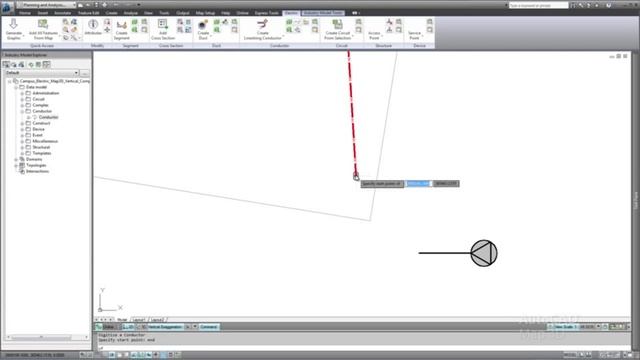Click the Create Segment tool
The height and width of the screenshot is (360, 640).
(x=121, y=29)
